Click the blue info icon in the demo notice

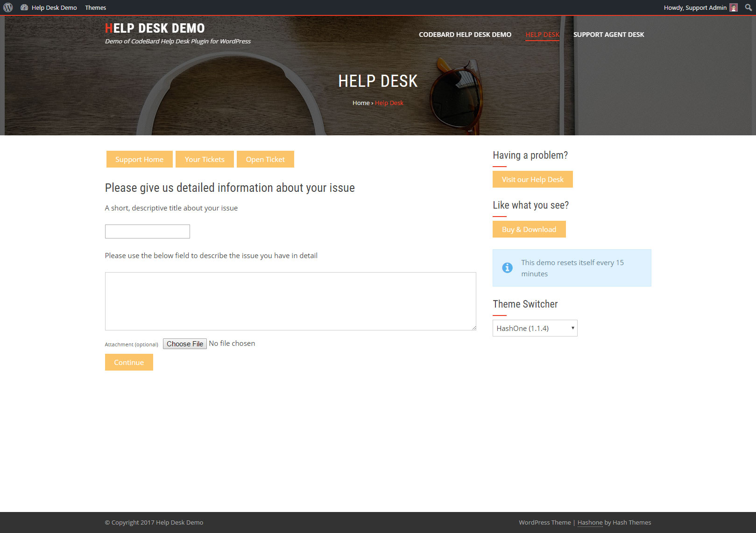click(507, 268)
